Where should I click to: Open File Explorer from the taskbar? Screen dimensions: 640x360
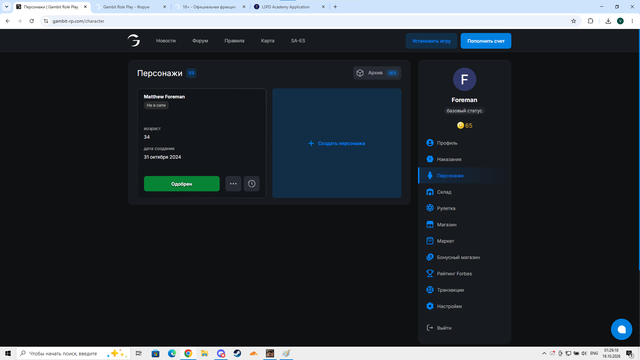point(204,353)
